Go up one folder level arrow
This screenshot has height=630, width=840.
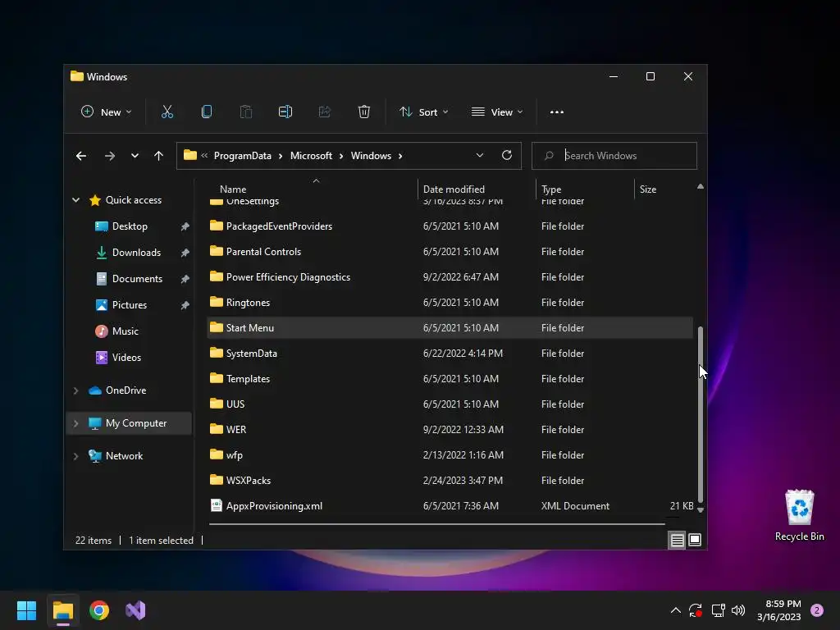pyautogui.click(x=158, y=156)
